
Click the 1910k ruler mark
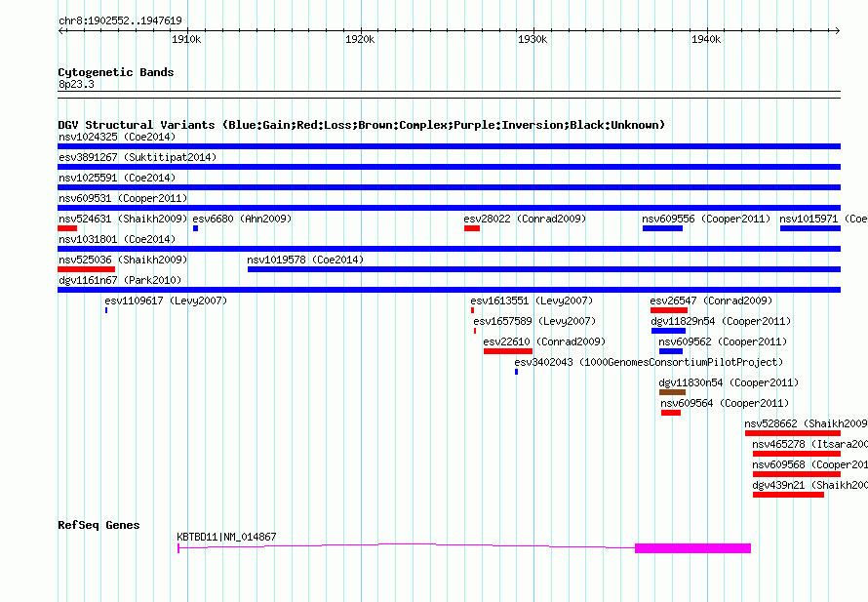(x=186, y=39)
